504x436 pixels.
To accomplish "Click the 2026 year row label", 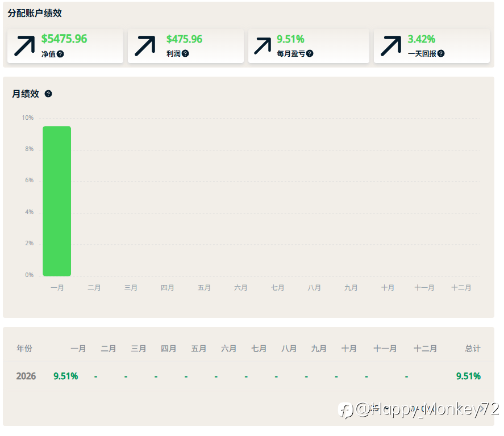I will tap(26, 376).
